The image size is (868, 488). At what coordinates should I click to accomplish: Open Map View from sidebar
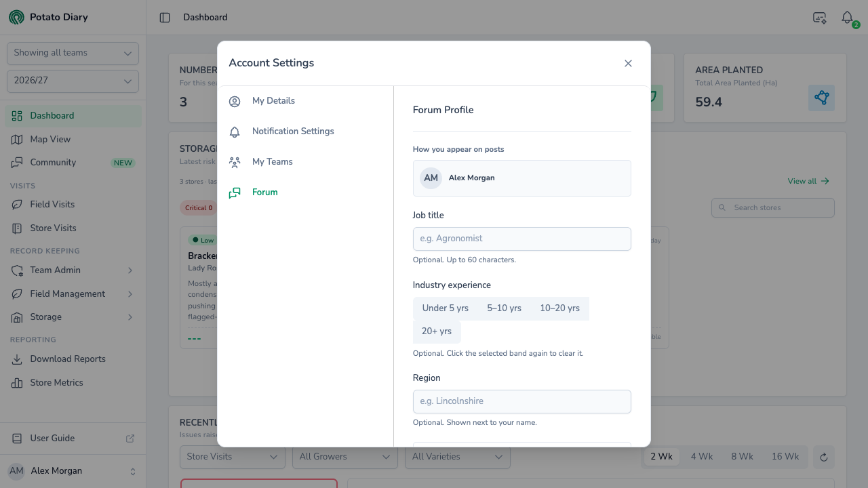[x=73, y=140]
